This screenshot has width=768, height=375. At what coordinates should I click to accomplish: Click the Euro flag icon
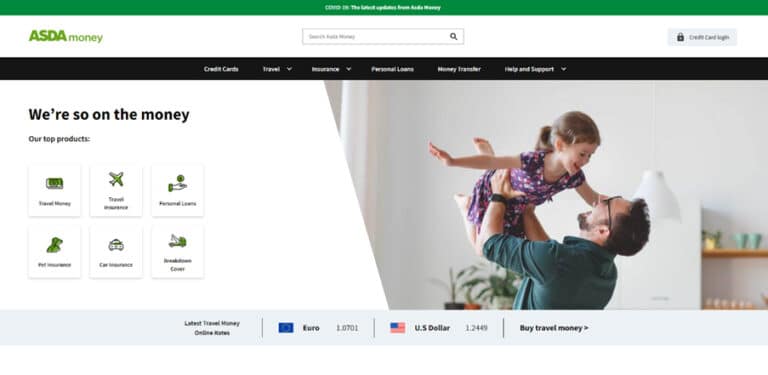286,328
